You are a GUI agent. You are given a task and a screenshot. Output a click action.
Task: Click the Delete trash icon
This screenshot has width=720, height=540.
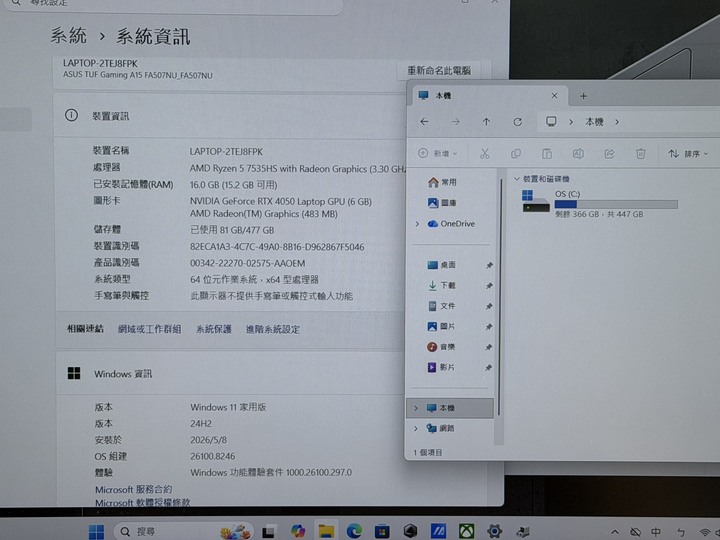click(641, 153)
